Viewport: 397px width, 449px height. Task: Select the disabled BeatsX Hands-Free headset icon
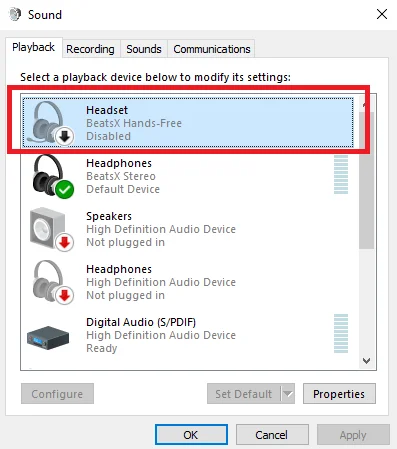point(50,123)
